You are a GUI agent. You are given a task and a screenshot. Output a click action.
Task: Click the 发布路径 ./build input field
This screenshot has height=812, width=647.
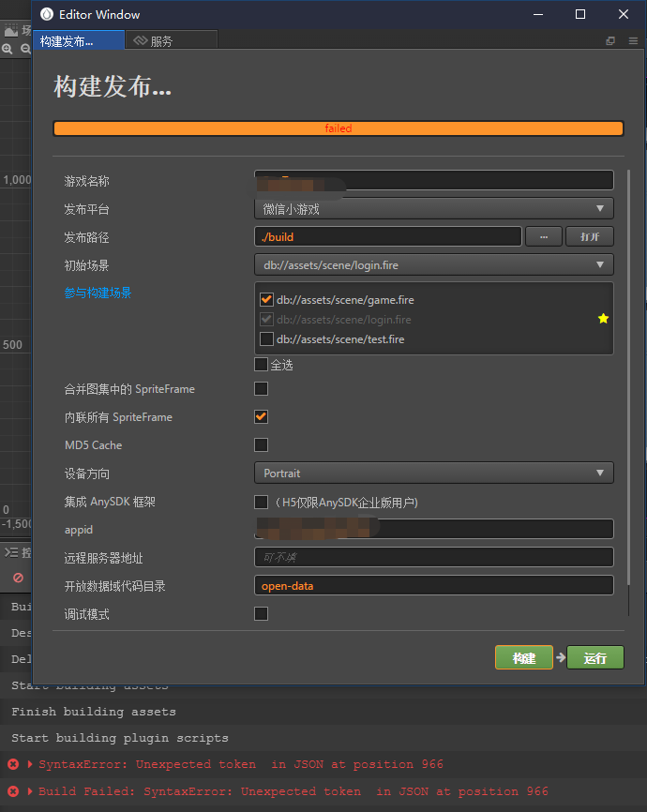click(388, 236)
